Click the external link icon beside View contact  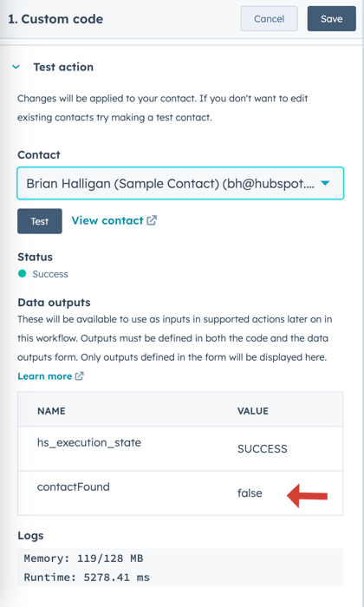(x=152, y=220)
